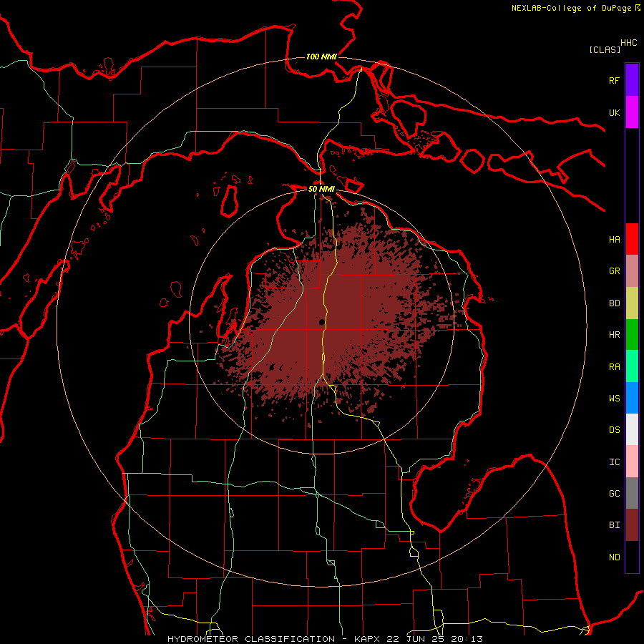Click the ND legend label
The image size is (644, 644).
[x=615, y=557]
